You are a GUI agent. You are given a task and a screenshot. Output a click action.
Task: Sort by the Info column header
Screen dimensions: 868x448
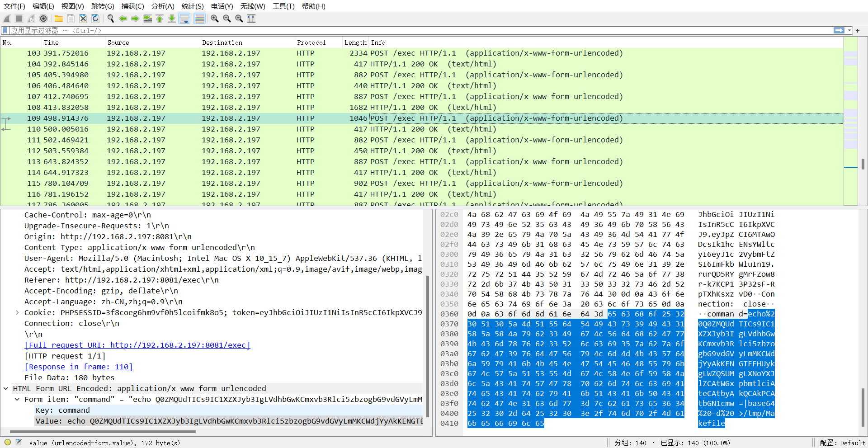coord(606,42)
